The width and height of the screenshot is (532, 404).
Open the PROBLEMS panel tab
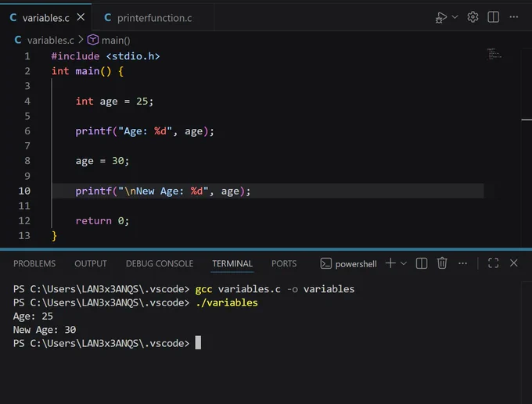pyautogui.click(x=34, y=263)
